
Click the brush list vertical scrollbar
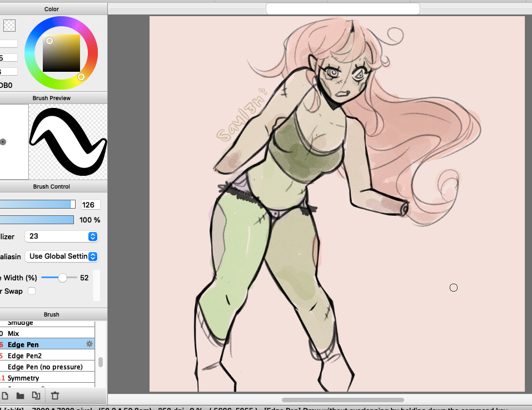pyautogui.click(x=101, y=362)
